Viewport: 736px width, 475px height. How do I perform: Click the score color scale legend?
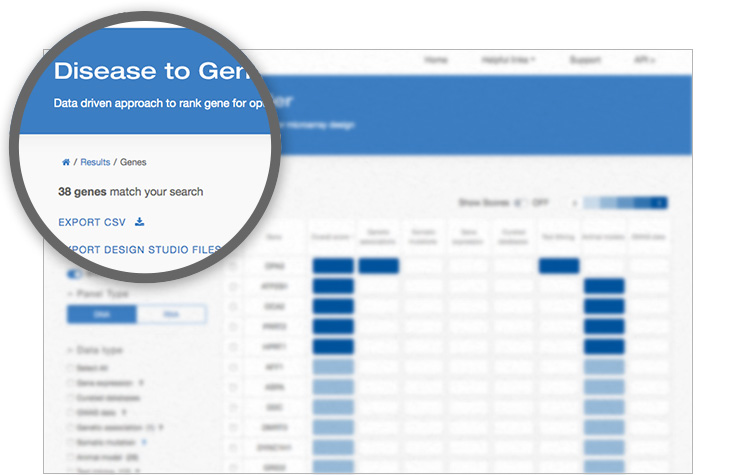(626, 202)
